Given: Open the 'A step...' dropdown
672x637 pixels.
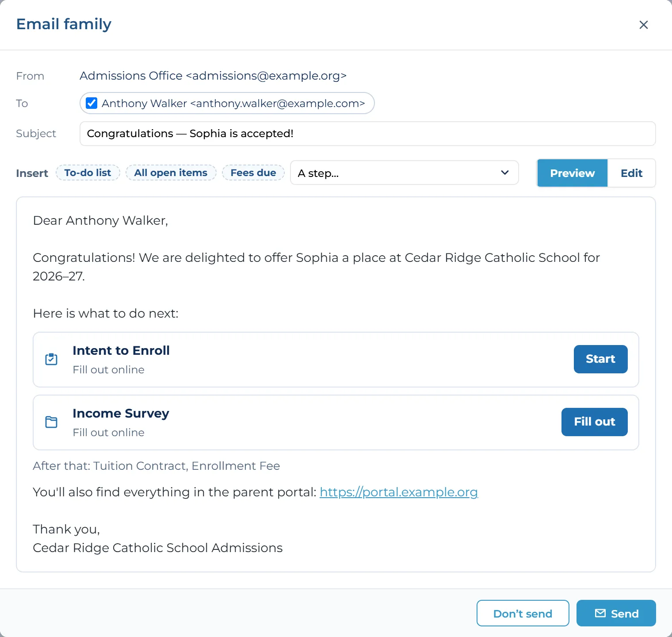Looking at the screenshot, I should (404, 173).
